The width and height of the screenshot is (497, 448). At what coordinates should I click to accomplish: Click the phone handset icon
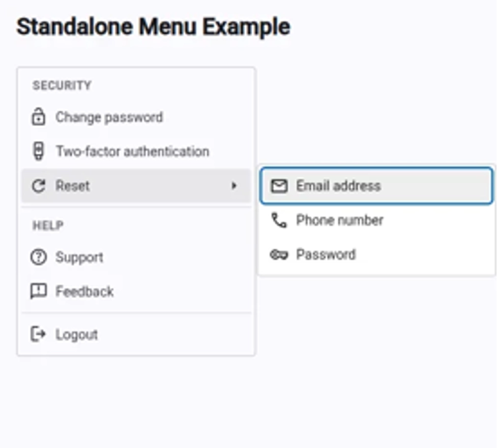(x=279, y=221)
